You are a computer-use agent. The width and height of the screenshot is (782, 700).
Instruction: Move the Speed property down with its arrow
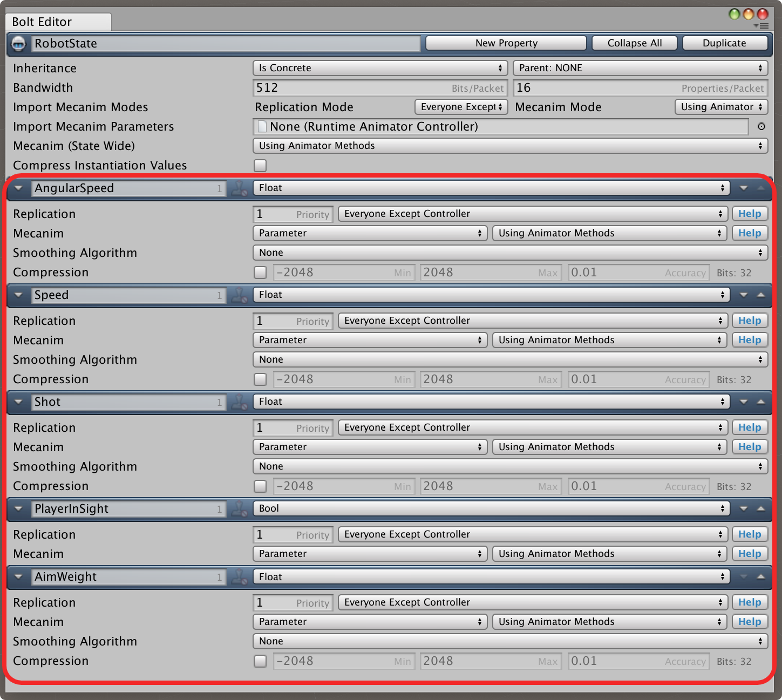[x=744, y=295]
